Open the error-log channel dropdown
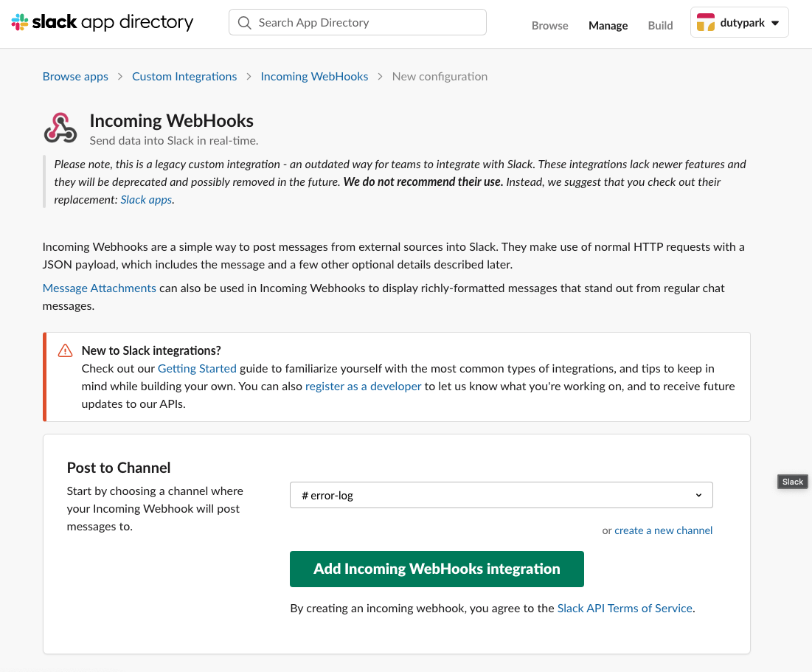 [502, 495]
